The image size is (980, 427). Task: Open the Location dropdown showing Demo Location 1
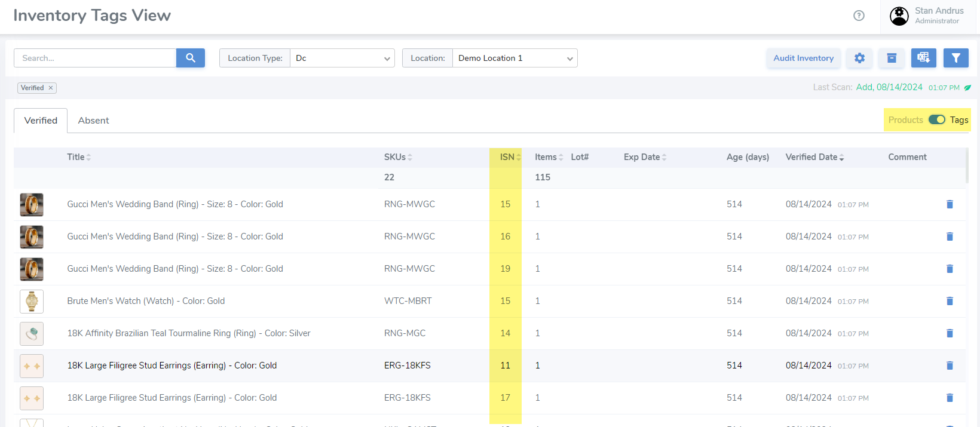[x=515, y=58]
